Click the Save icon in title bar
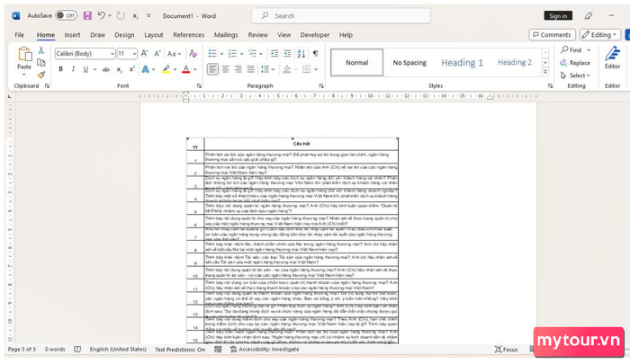 coord(86,15)
